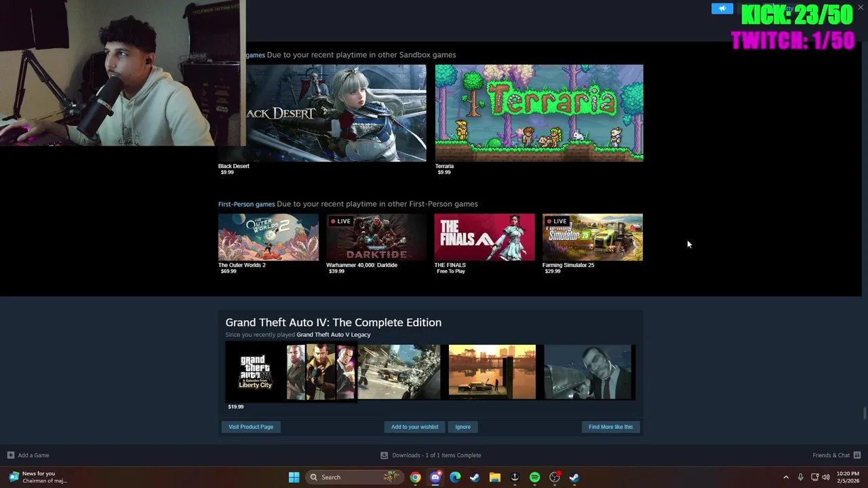Click the Grand Theft Auto V Legacy link
Viewport: 868px width, 488px height.
coord(334,335)
